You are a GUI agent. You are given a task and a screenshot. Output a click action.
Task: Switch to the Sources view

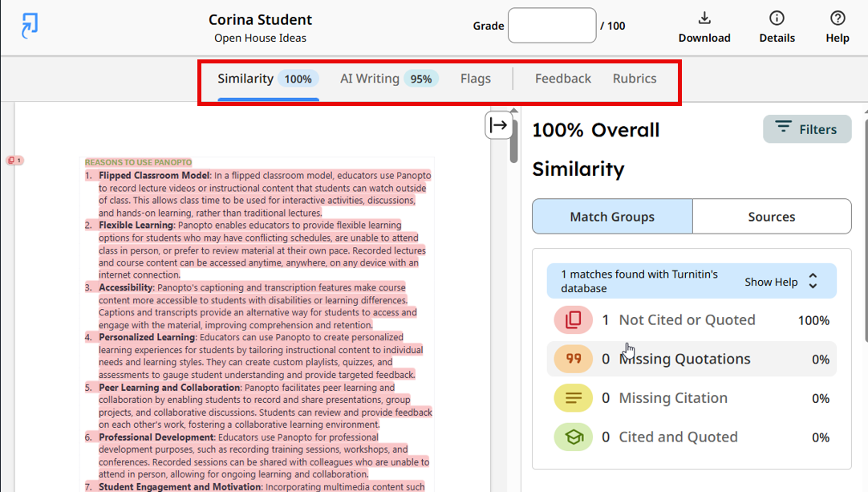click(x=772, y=217)
